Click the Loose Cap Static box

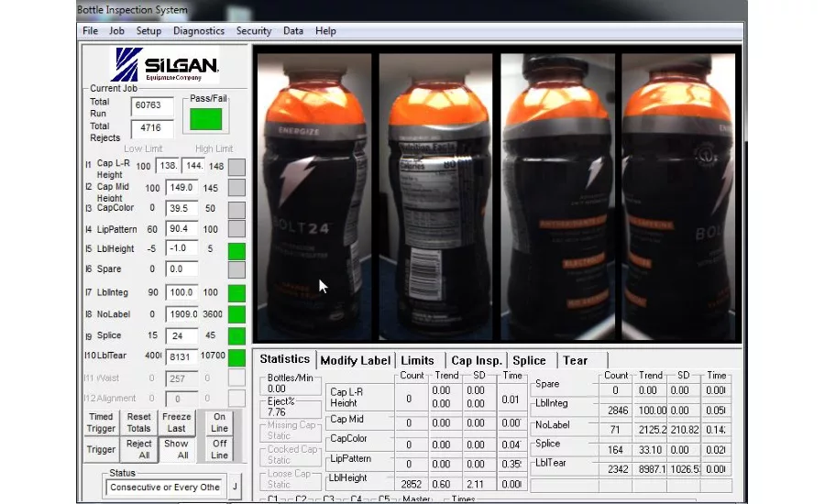pyautogui.click(x=291, y=478)
